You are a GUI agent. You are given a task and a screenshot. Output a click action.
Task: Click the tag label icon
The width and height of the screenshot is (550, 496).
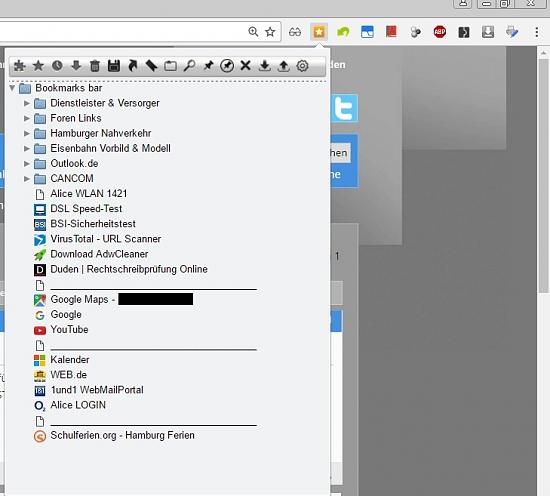pyautogui.click(x=151, y=66)
